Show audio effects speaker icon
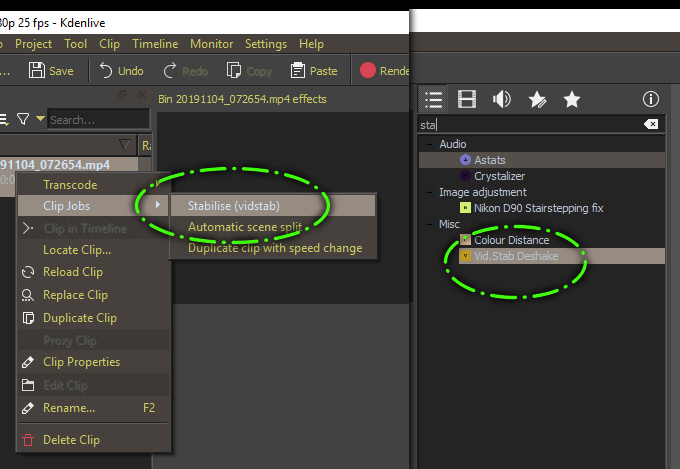The height and width of the screenshot is (469, 680). pos(502,99)
